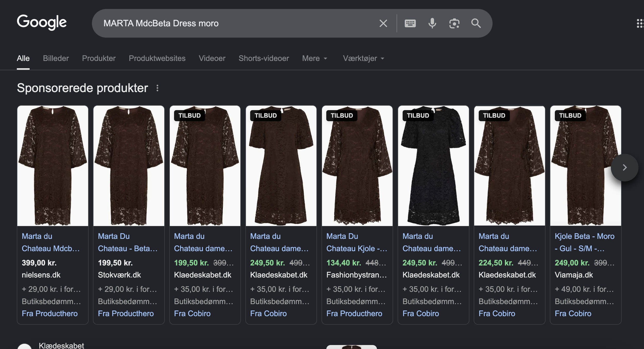The image size is (644, 349).
Task: Start voice search with the microphone icon
Action: (x=432, y=23)
